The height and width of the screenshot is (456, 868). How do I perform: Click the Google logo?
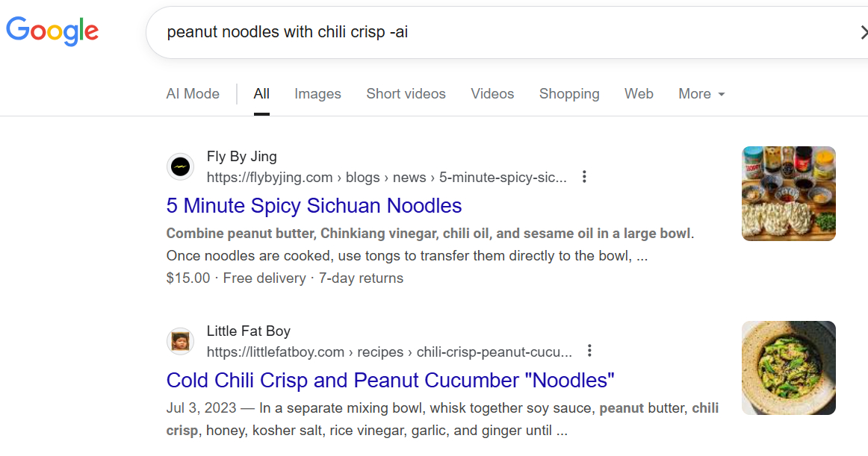[x=52, y=31]
